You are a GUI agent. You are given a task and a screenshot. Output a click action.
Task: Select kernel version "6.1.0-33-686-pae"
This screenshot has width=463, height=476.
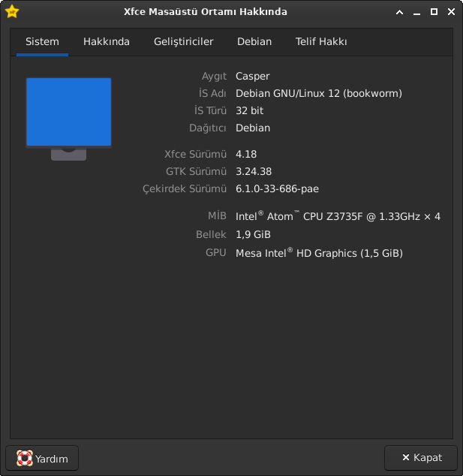278,188
